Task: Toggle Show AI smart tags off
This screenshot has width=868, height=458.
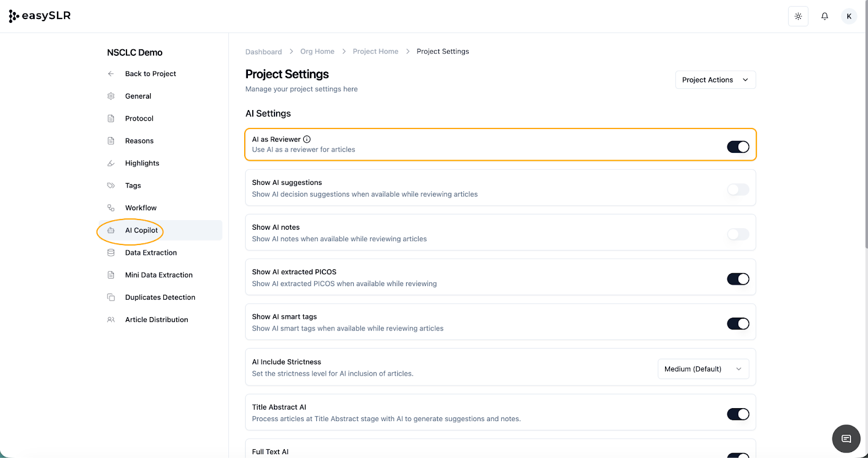Action: click(738, 324)
